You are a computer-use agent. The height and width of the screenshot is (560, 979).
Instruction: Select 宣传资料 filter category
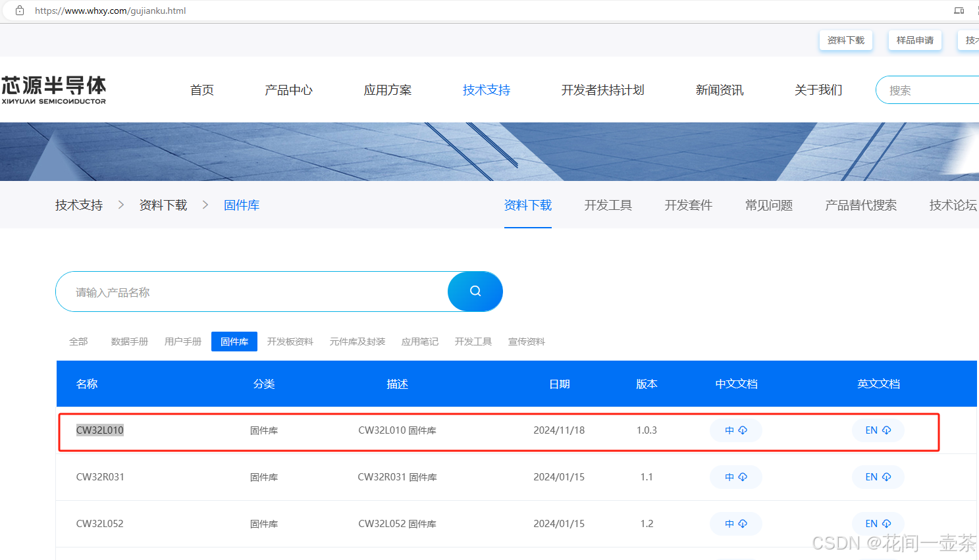pyautogui.click(x=527, y=342)
